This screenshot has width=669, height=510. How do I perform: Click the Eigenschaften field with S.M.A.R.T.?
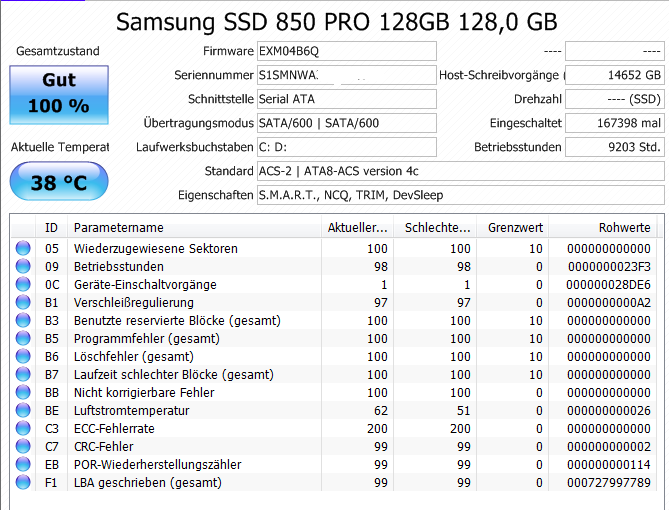point(461,195)
